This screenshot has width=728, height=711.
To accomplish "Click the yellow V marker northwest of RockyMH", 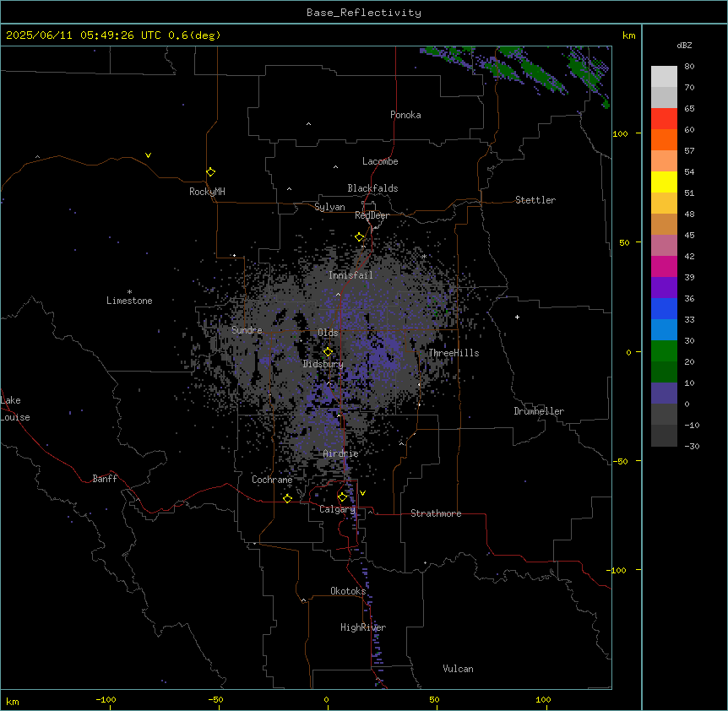I will point(148,155).
